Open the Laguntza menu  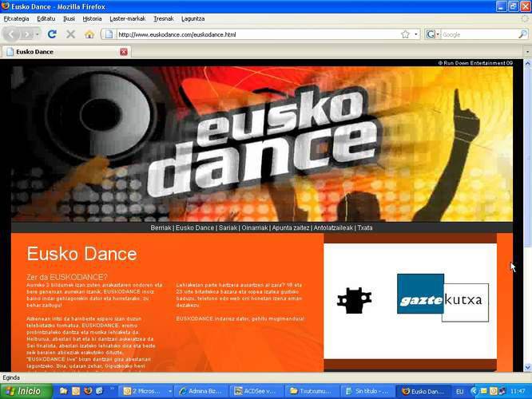tap(193, 19)
